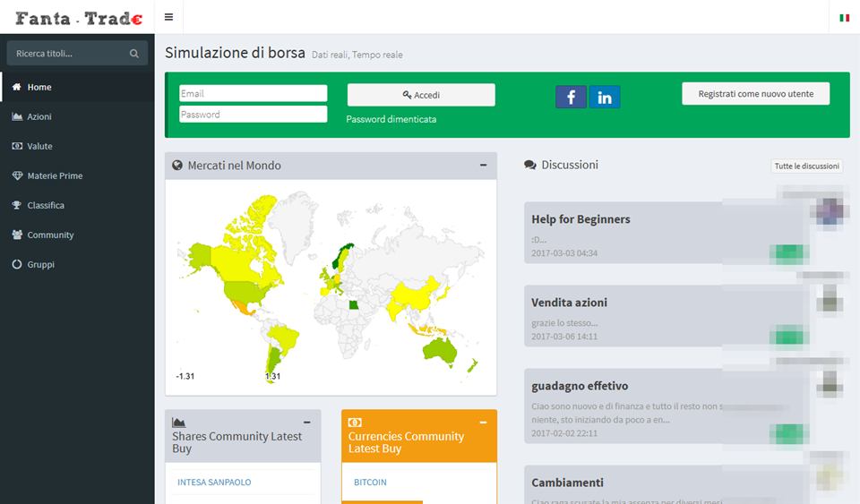Click the Home house icon

pos(17,87)
